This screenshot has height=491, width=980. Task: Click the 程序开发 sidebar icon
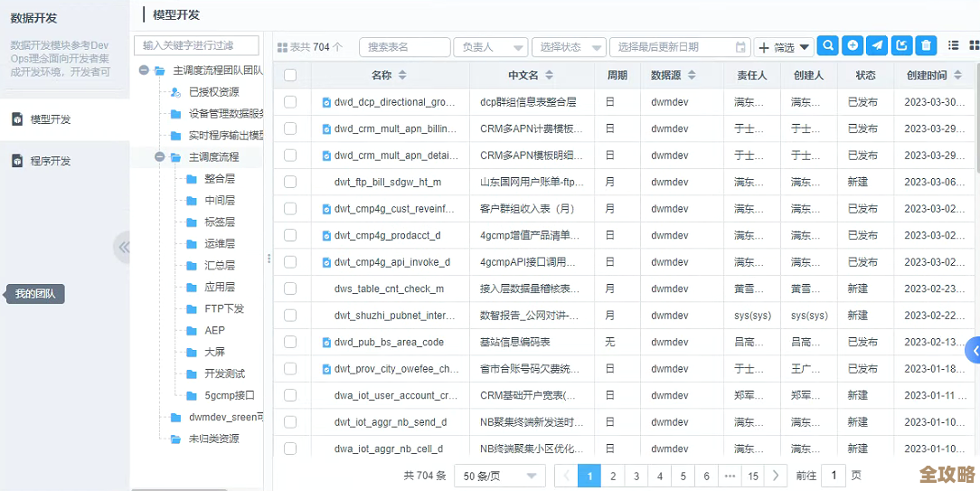[17, 161]
